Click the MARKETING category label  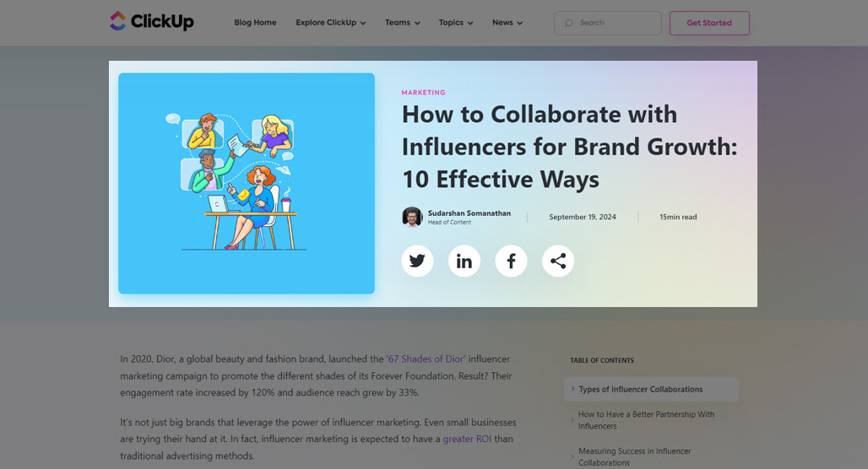tap(424, 92)
